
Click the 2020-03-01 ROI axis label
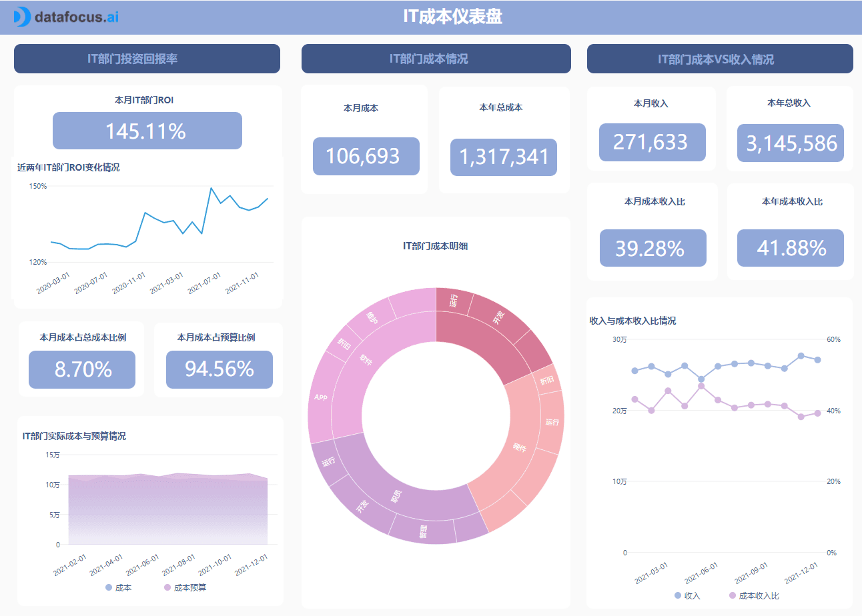point(53,283)
